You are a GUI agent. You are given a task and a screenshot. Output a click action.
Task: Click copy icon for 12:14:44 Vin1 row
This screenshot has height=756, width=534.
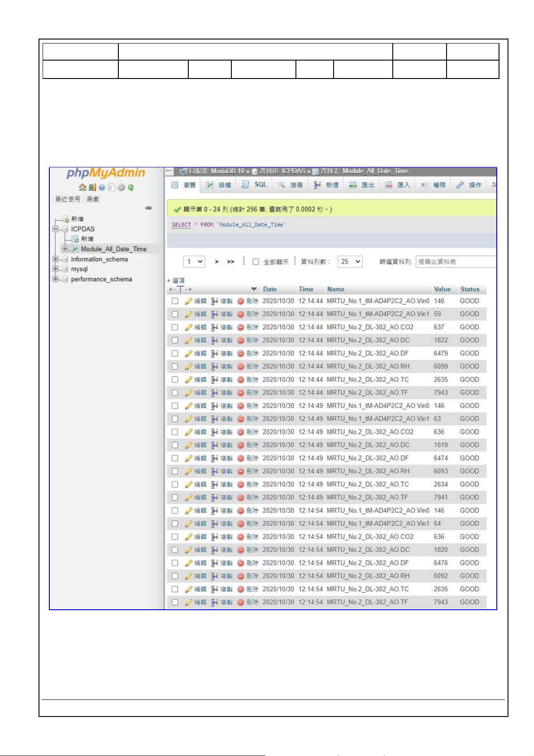[x=215, y=314]
